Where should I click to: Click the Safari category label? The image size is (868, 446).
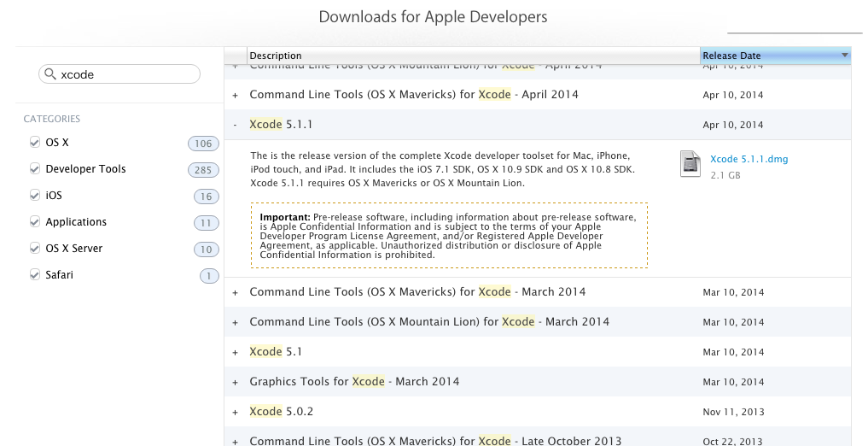tap(59, 275)
